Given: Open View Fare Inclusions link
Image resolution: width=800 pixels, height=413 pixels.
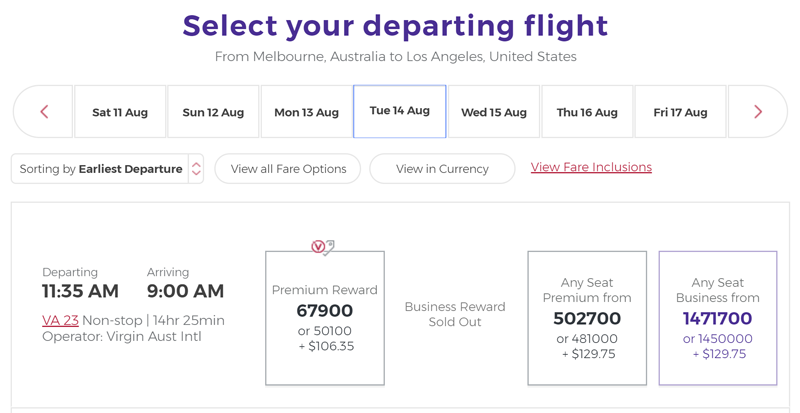Looking at the screenshot, I should tap(591, 167).
